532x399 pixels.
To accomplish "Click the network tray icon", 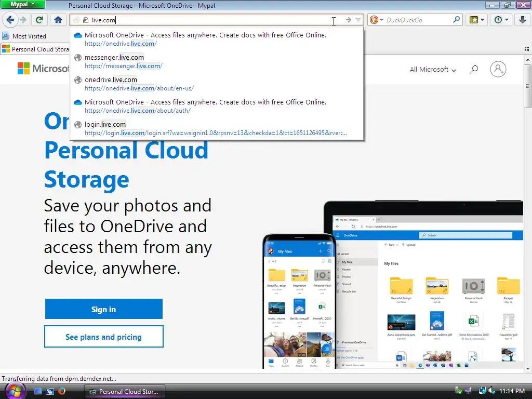I will coord(482,391).
